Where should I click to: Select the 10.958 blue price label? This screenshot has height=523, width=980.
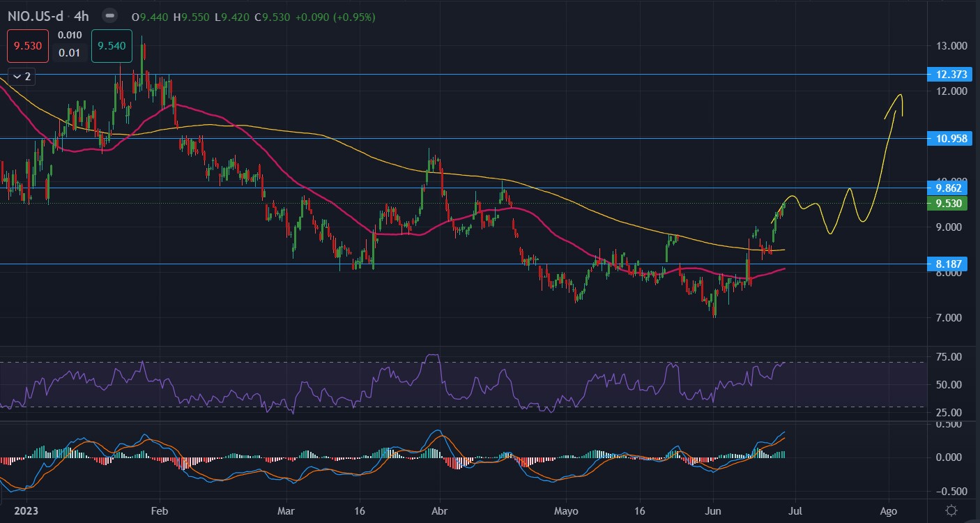949,138
